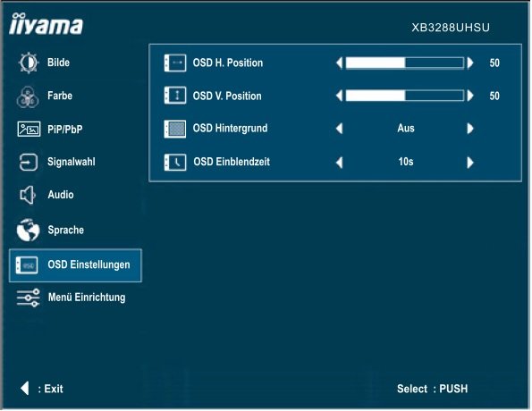Decrease OSD H. Position with left arrow
The width and height of the screenshot is (532, 411).
[x=339, y=63]
